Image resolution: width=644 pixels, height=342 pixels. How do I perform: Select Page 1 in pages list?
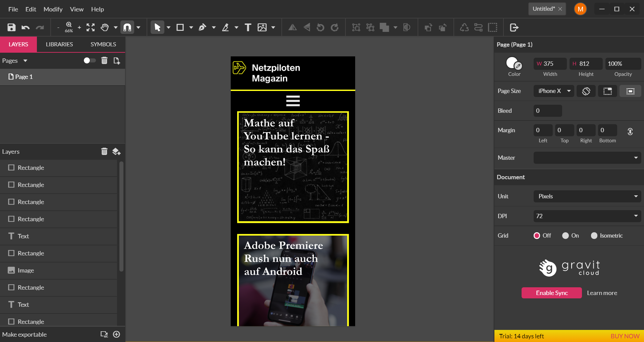(x=62, y=77)
